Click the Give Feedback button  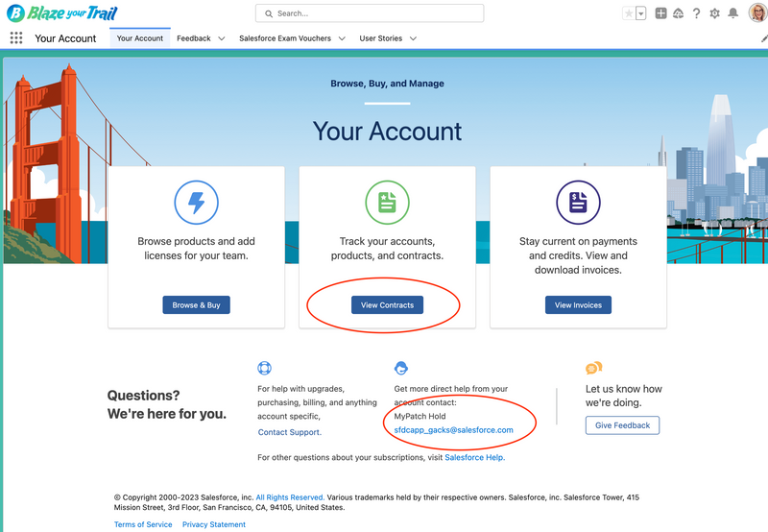[622, 425]
